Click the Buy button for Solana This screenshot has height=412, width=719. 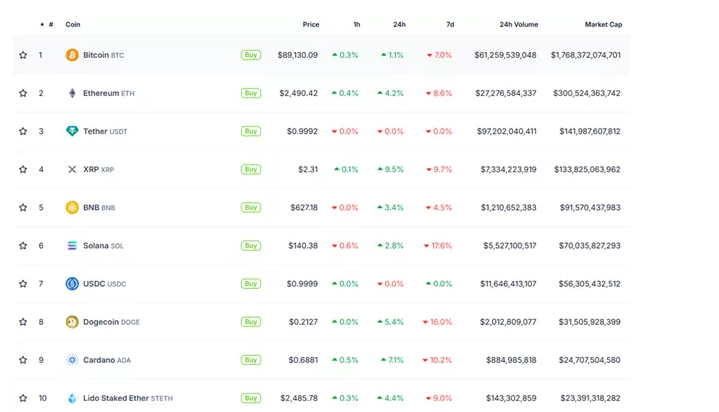251,245
